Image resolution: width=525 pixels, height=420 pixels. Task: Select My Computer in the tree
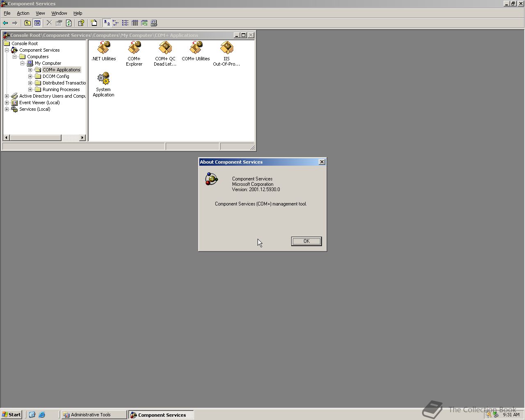48,63
